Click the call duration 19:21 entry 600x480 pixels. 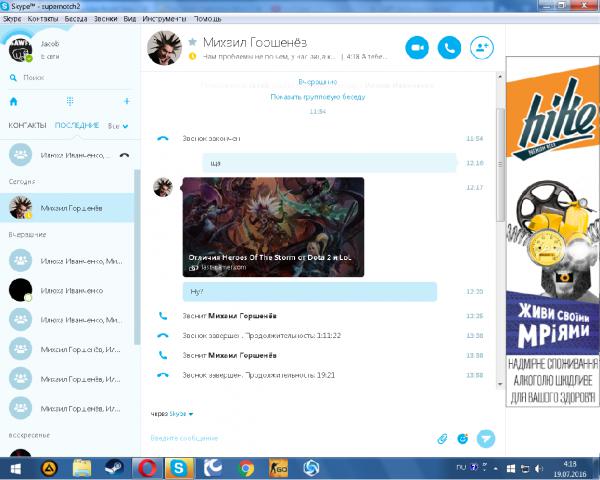point(258,375)
